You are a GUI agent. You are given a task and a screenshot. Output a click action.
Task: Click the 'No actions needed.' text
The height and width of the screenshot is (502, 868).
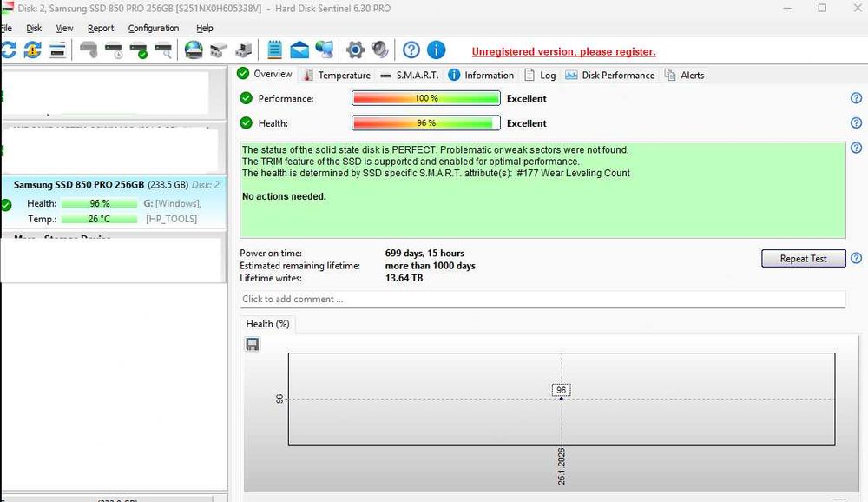(x=284, y=196)
